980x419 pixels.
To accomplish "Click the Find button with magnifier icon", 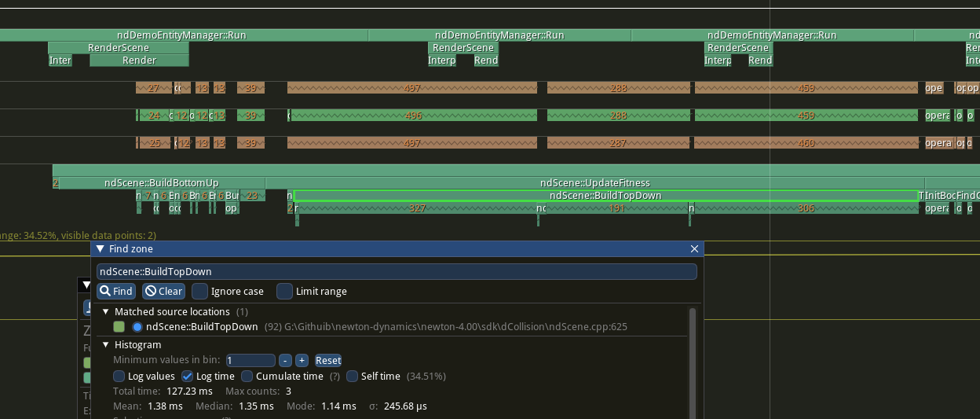I will click(116, 291).
